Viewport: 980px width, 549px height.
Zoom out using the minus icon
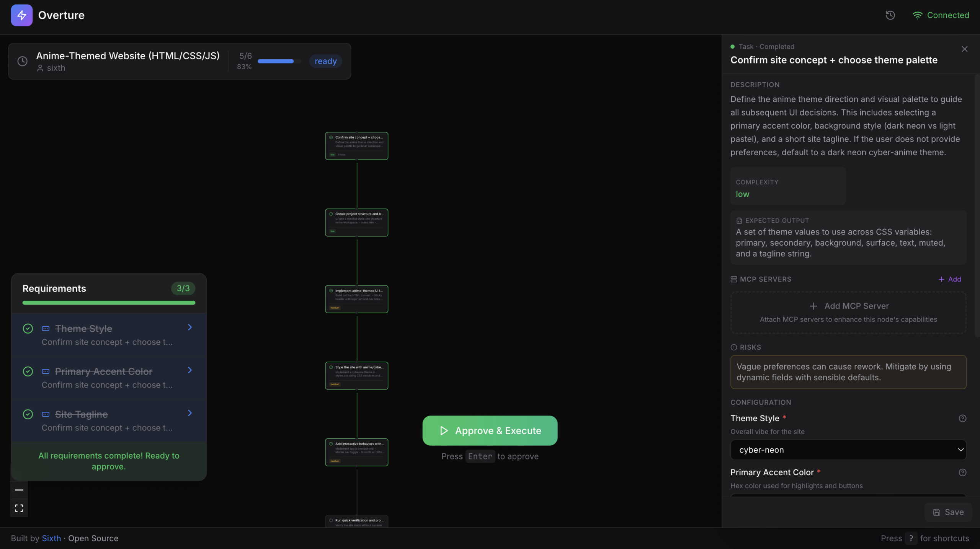(x=19, y=490)
